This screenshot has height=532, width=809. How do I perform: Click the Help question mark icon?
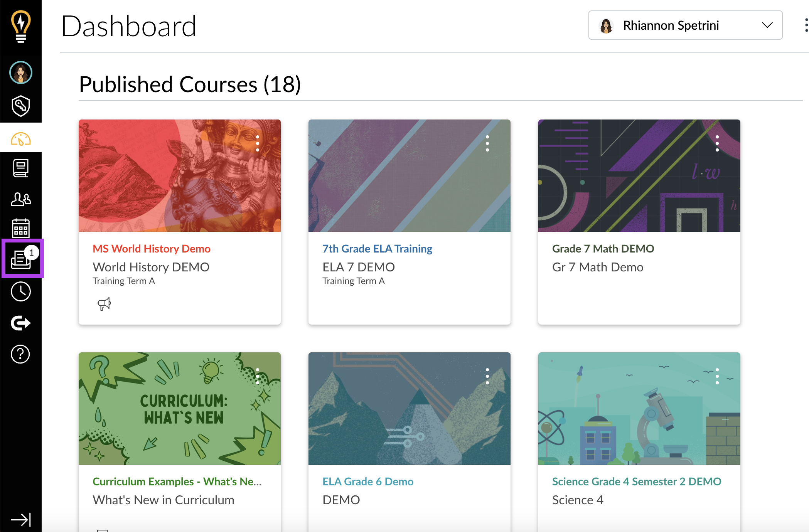(x=21, y=354)
